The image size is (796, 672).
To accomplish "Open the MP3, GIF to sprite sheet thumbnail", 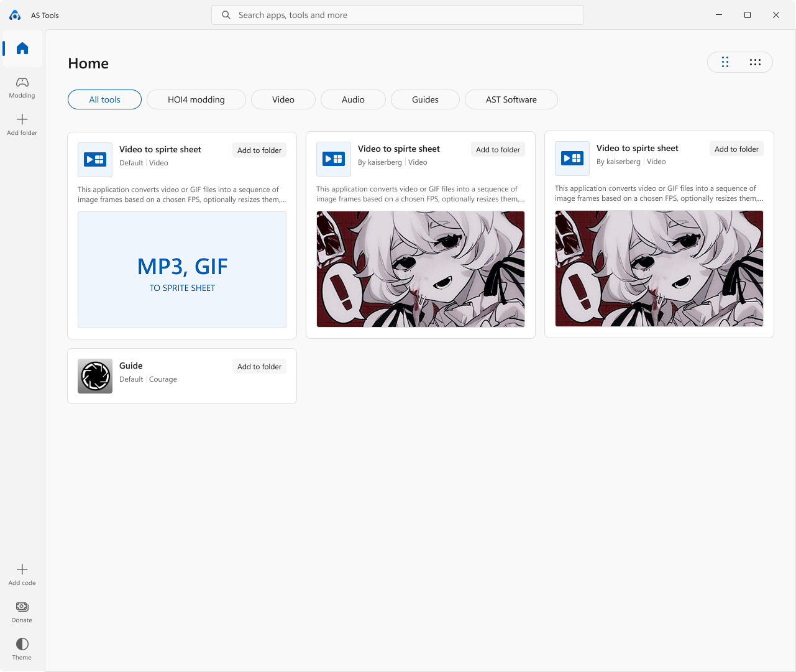I will tap(182, 270).
